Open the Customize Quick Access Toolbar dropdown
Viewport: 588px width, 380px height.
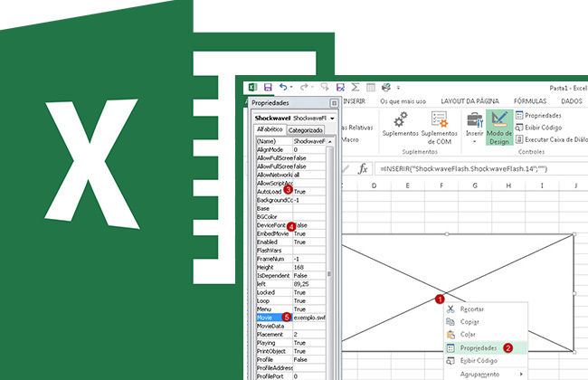(398, 88)
